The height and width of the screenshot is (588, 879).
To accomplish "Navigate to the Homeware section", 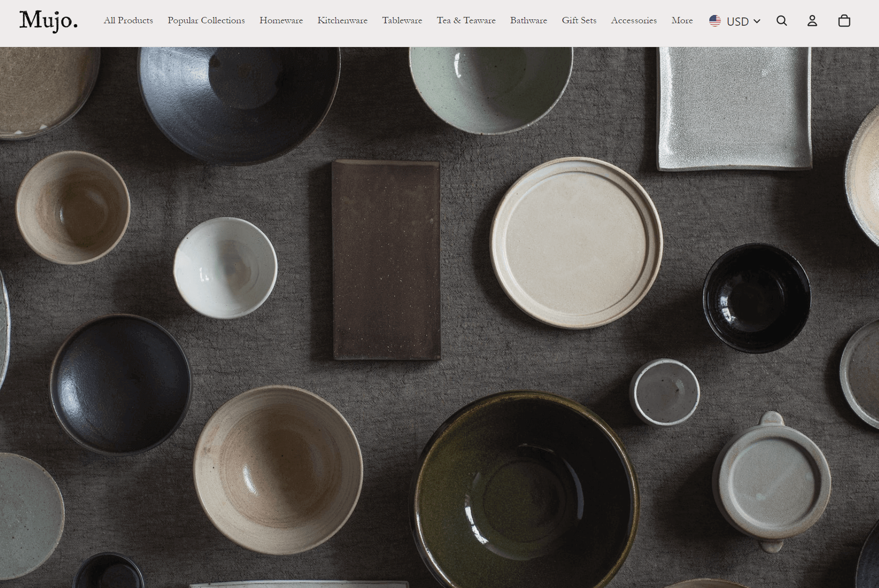I will coord(281,21).
